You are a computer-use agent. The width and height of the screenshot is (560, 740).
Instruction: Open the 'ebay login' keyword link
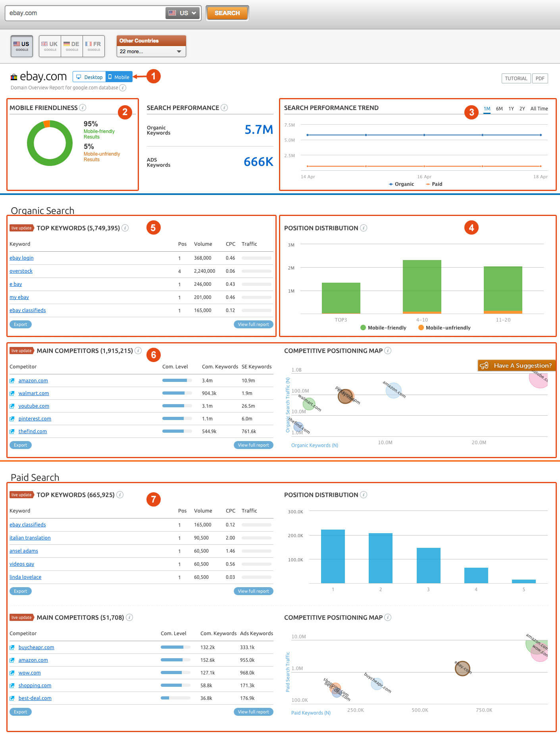(x=21, y=258)
